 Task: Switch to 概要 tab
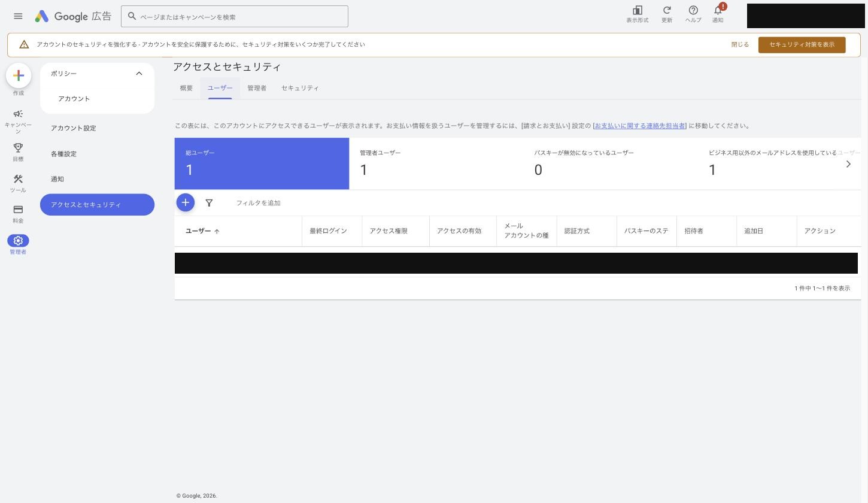coord(186,88)
